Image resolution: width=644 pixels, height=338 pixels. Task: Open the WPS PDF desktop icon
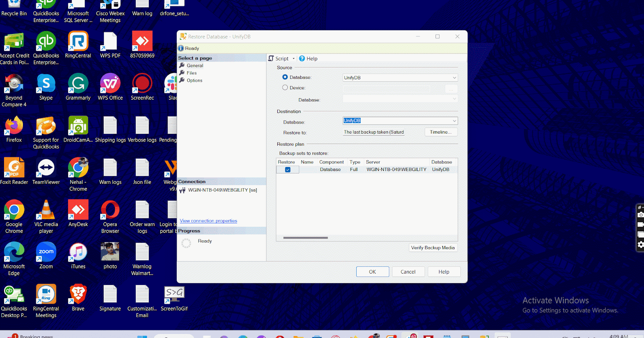[x=110, y=45]
